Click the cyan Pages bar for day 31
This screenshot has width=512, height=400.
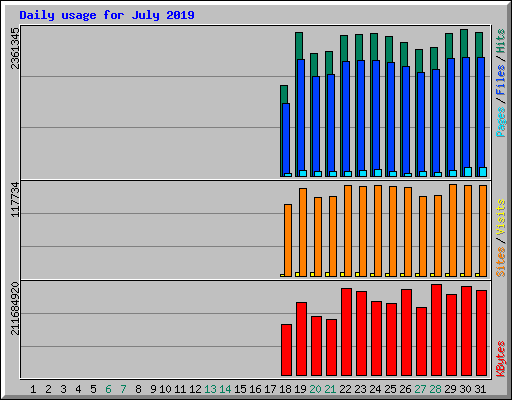(x=483, y=172)
